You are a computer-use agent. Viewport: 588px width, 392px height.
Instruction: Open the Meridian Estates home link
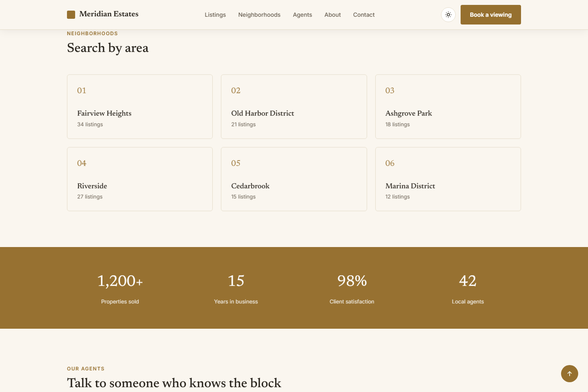[x=103, y=14]
